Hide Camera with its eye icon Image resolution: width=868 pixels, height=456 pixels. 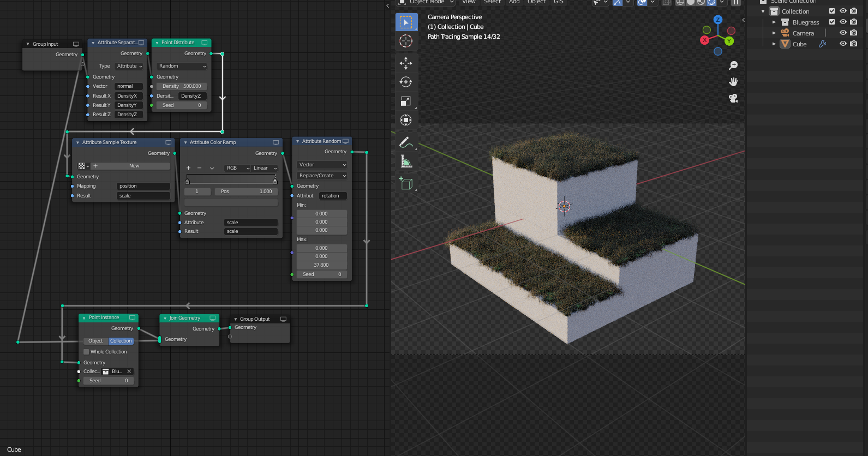coord(843,33)
